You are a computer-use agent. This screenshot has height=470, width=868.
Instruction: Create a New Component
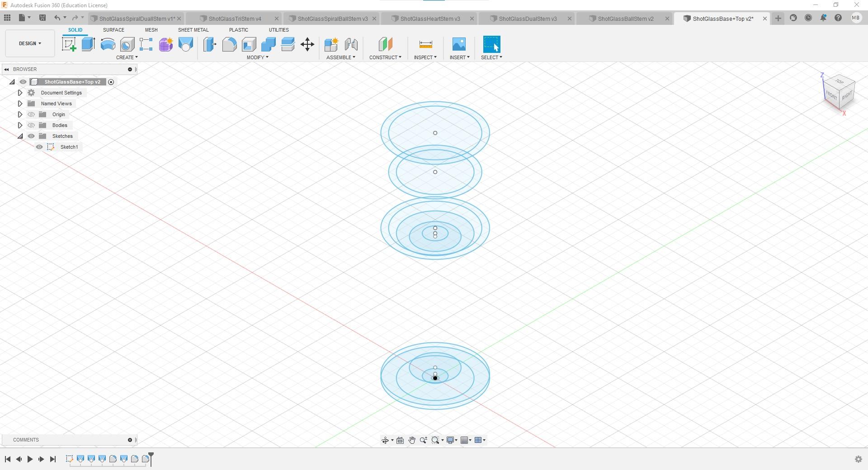click(331, 44)
